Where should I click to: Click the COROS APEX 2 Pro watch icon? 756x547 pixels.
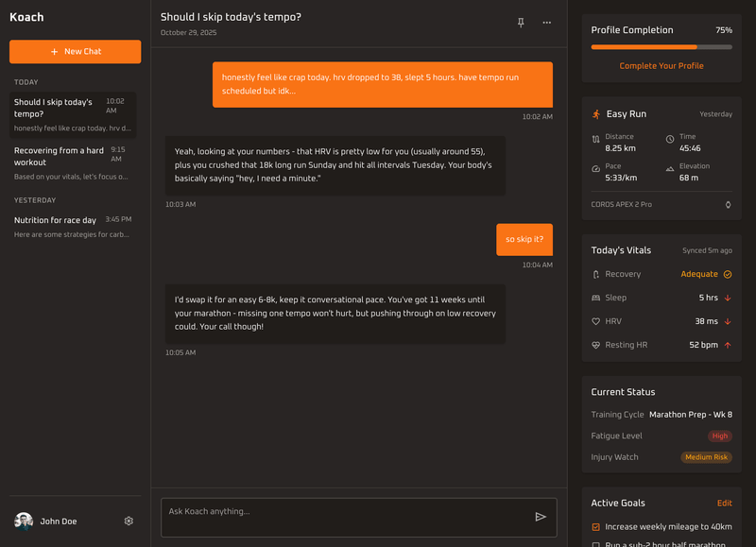point(728,204)
